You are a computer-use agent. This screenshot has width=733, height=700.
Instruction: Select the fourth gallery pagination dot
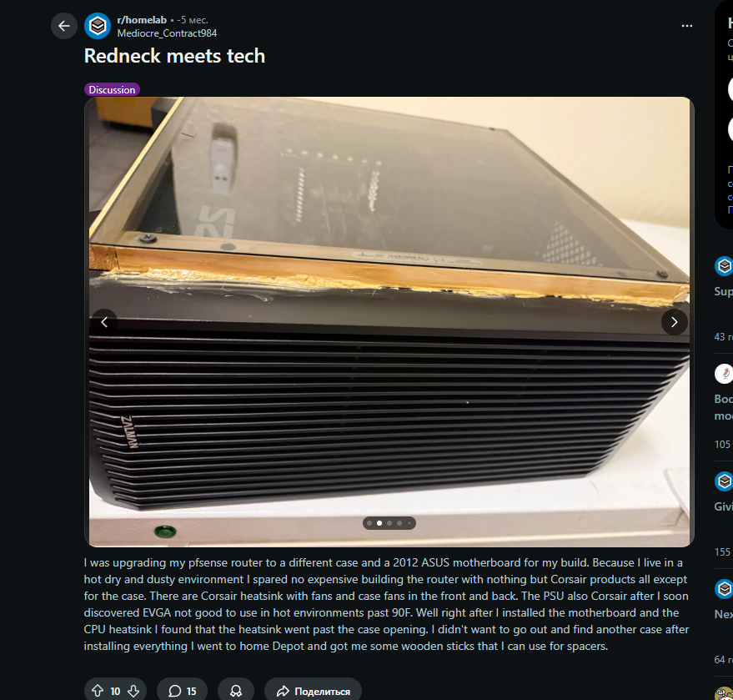click(x=399, y=523)
